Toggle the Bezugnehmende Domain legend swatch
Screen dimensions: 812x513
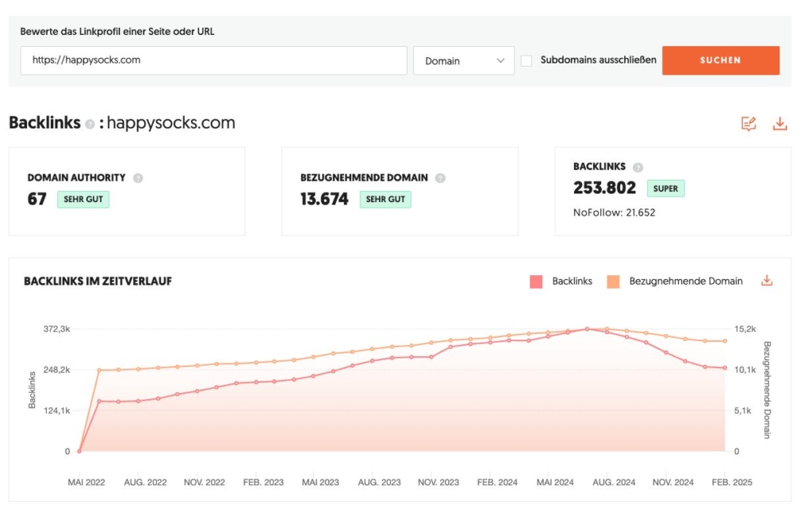tap(613, 281)
